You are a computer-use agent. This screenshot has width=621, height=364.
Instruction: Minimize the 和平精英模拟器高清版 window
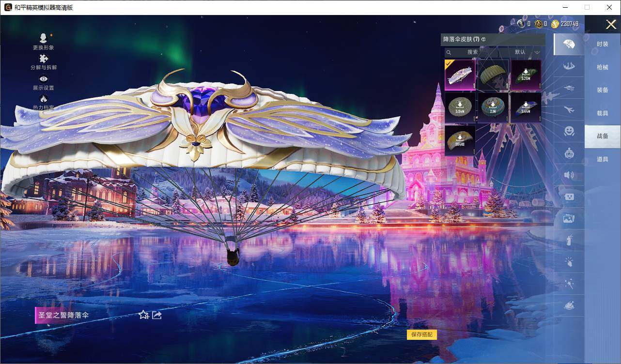(x=565, y=7)
